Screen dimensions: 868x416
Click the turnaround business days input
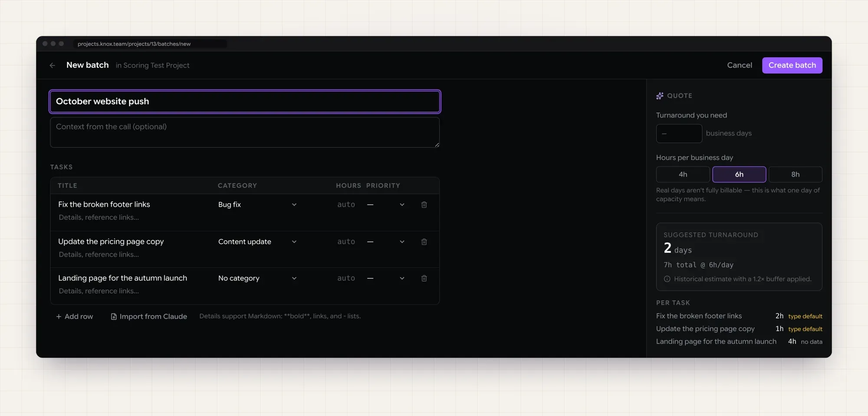679,133
